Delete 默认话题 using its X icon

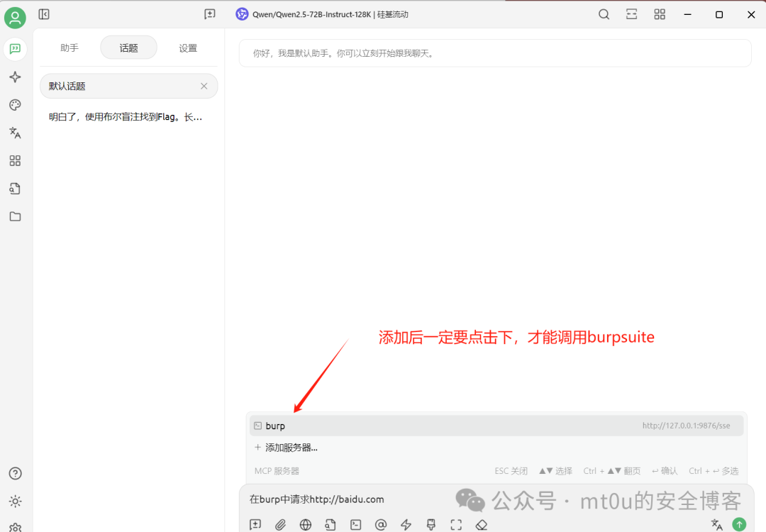pyautogui.click(x=204, y=86)
